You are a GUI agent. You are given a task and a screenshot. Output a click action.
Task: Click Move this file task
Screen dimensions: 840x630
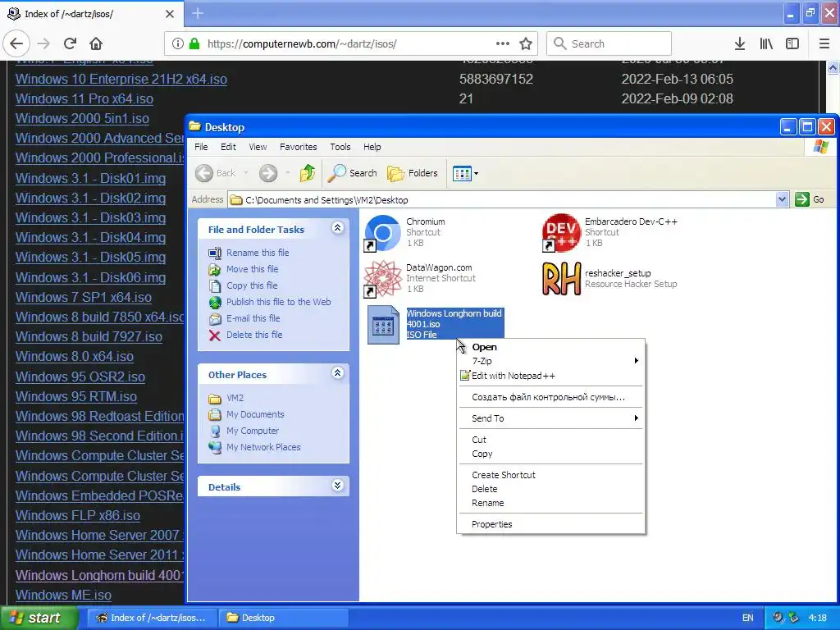click(252, 269)
